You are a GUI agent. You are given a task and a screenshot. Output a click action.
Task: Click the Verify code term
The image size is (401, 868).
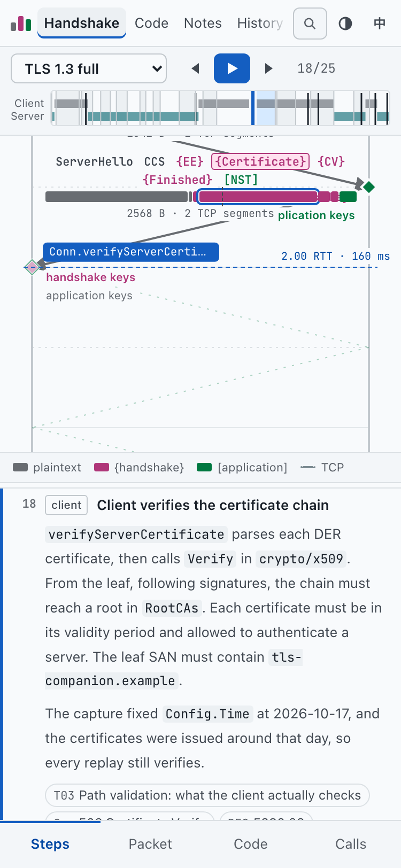[211, 559]
